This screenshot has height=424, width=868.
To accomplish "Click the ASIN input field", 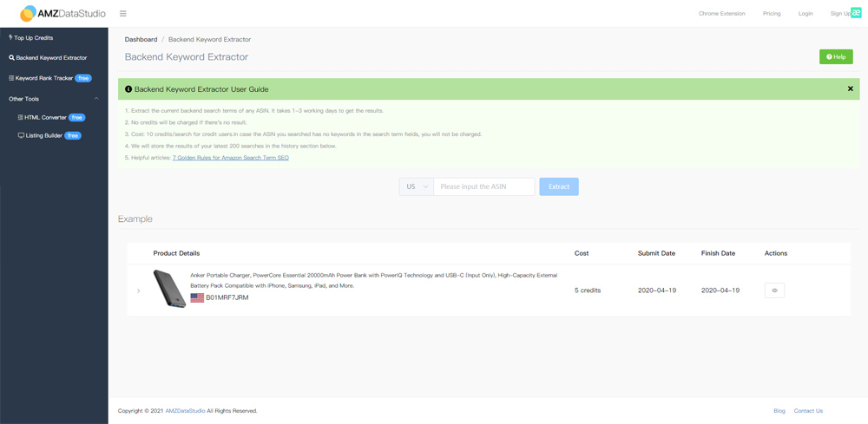I will [x=483, y=186].
